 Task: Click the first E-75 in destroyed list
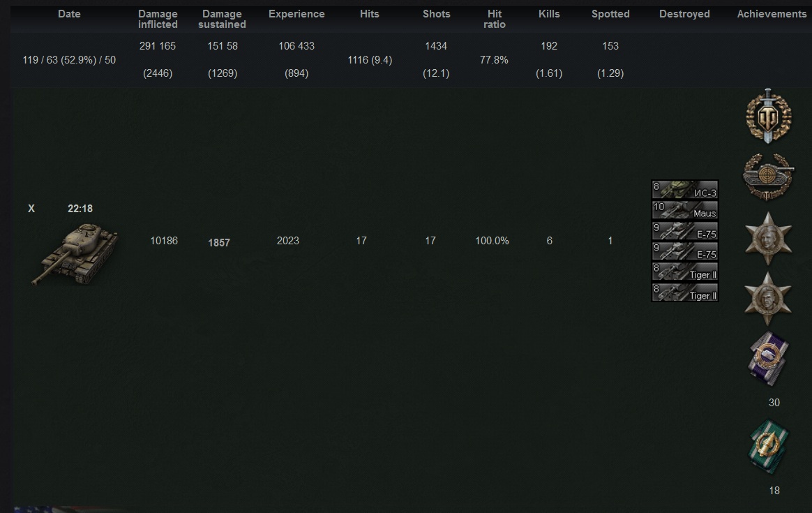(684, 232)
